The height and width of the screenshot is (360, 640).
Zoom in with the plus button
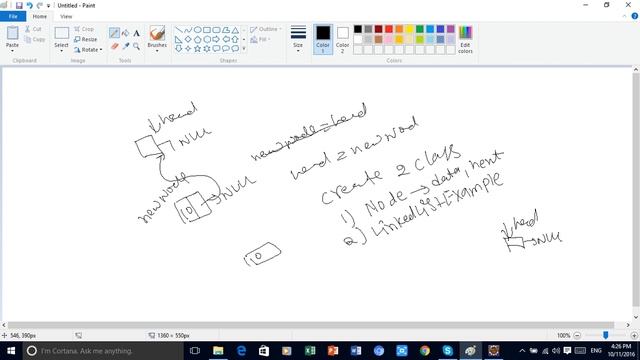point(634,336)
